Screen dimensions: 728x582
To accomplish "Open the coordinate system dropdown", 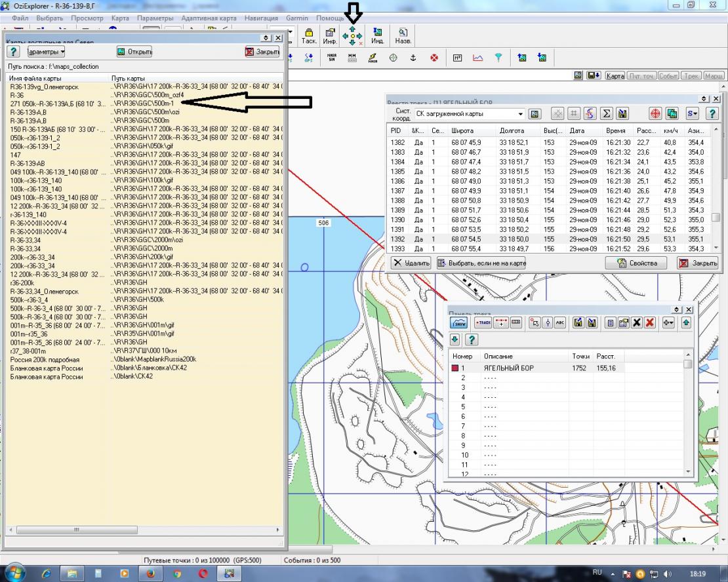I will [520, 114].
